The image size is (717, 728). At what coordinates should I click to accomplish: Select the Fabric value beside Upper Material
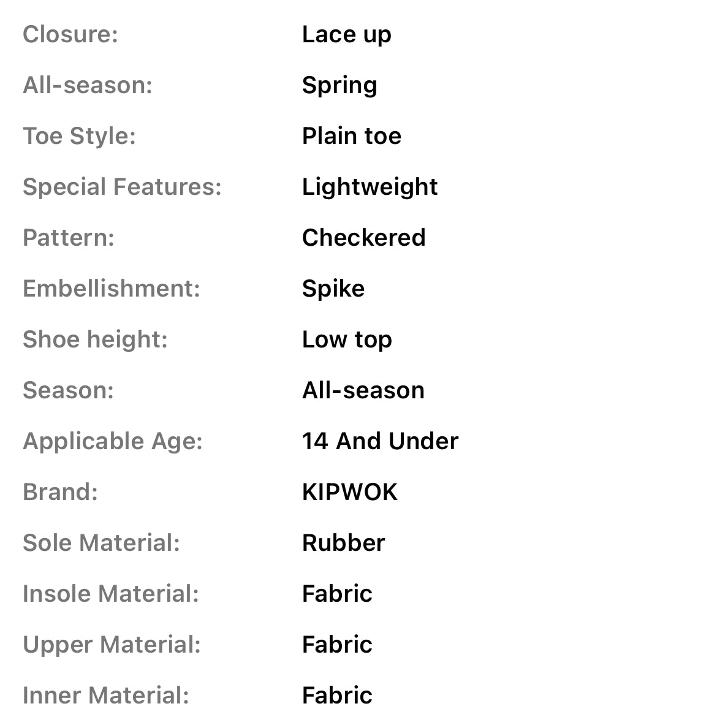coord(337,645)
